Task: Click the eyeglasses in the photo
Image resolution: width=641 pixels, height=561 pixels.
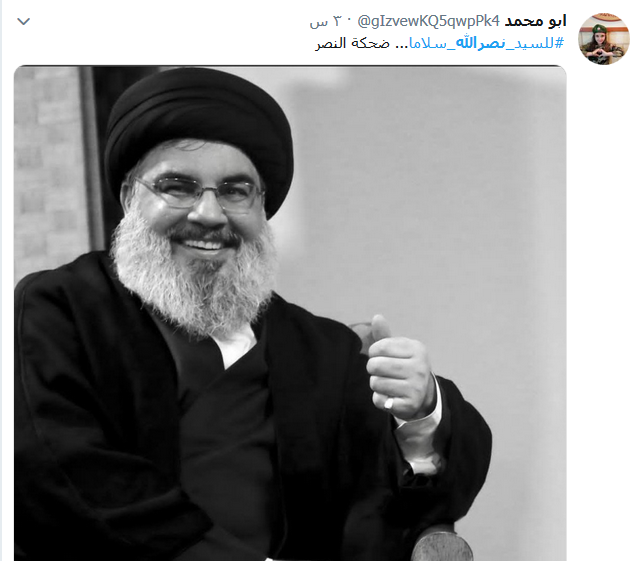Action: [x=199, y=192]
